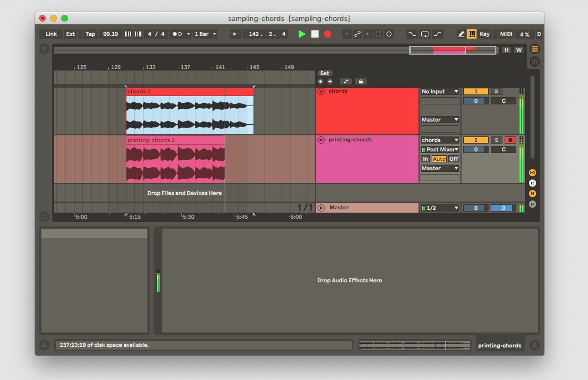Open the Post Mixer dropdown on printing-chords
The height and width of the screenshot is (380, 588).
[x=439, y=149]
